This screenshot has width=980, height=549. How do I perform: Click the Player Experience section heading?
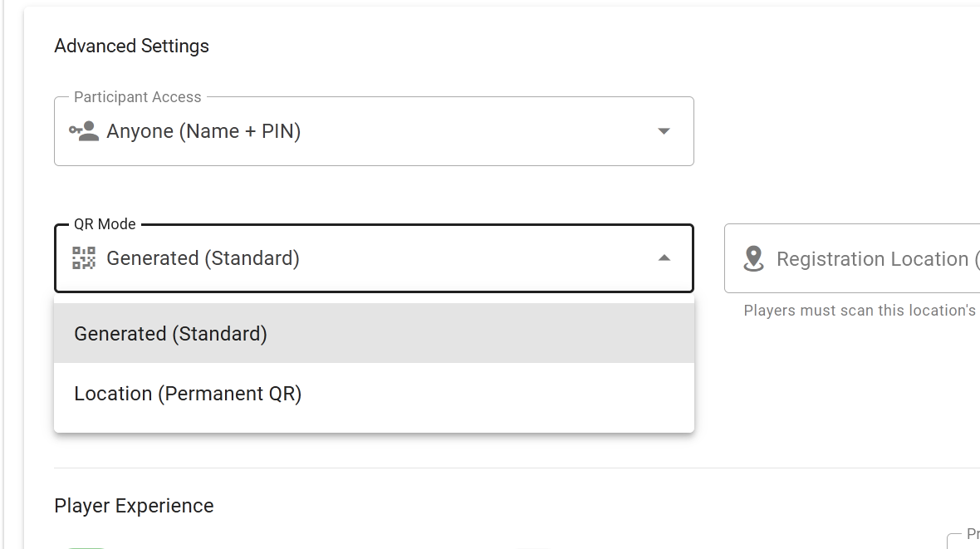pos(134,505)
